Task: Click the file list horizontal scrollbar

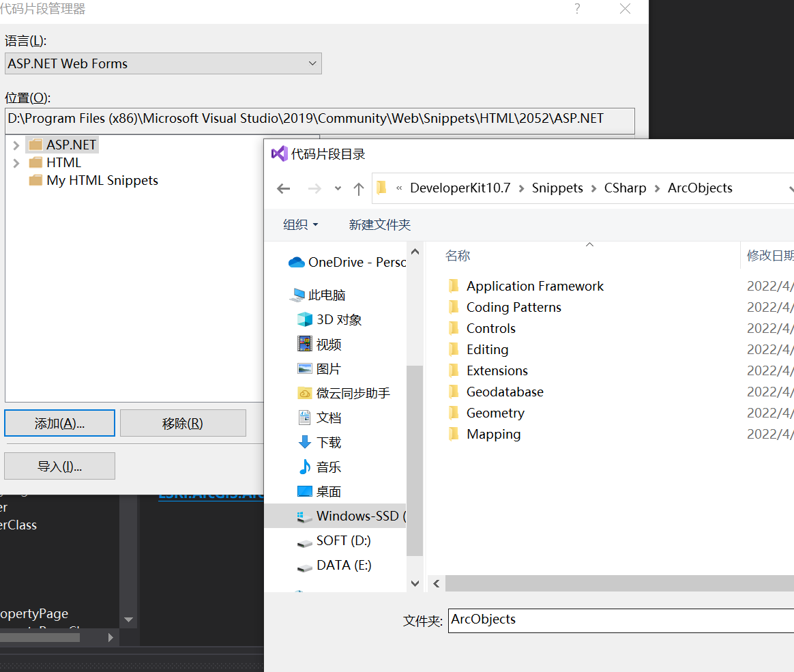Action: coord(620,583)
